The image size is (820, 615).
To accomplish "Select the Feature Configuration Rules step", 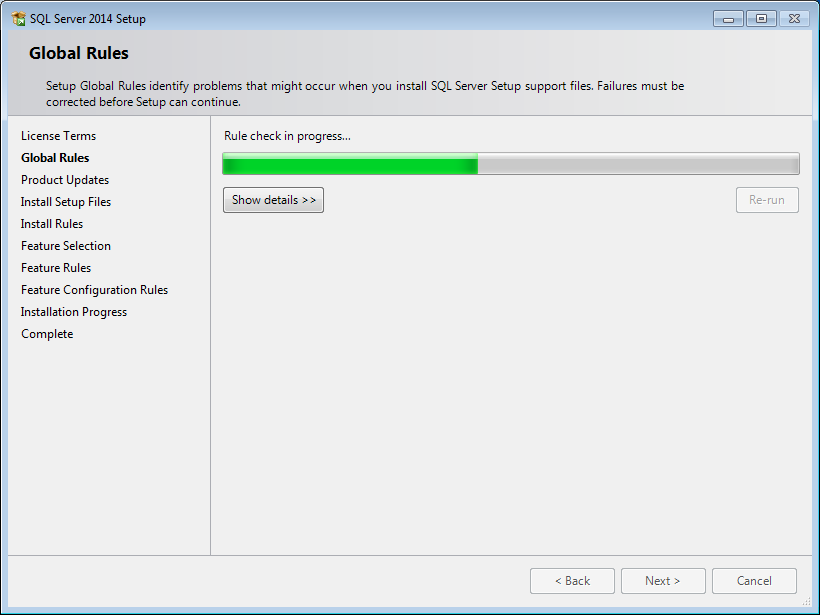I will tap(95, 290).
